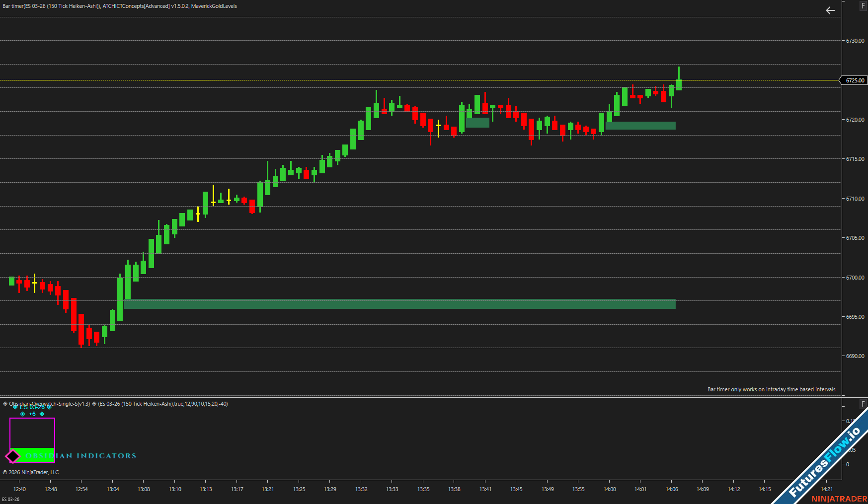This screenshot has width=868, height=504.
Task: Click the Obsidian-Overwatch-Single-S indicator label
Action: 50,404
